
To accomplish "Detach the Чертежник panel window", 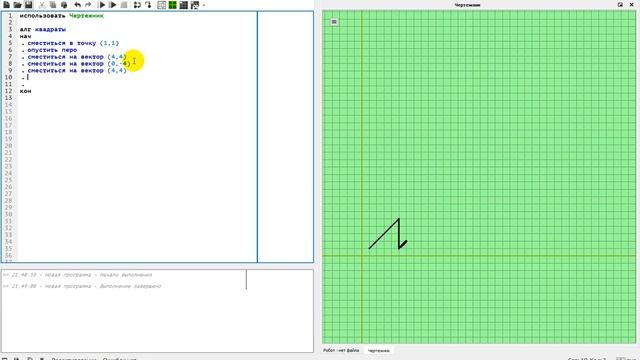I will [620, 4].
